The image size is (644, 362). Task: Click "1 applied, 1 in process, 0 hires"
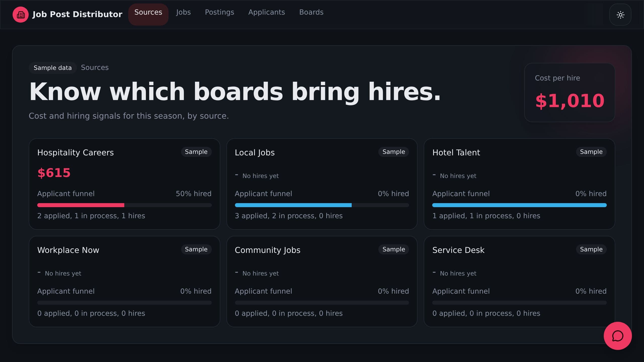[486, 216]
